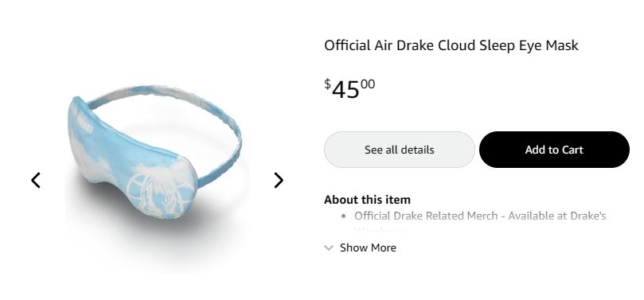Click the Show More text label

[x=368, y=248]
